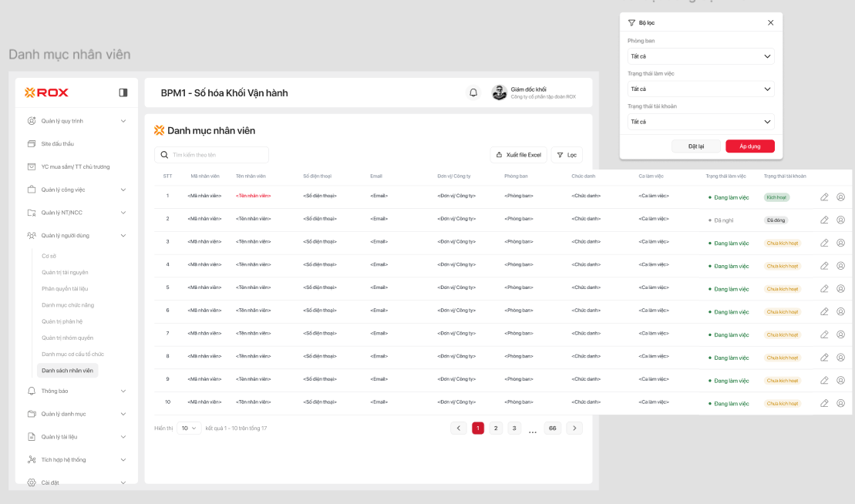Open the Phòng ban dropdown
Viewport: 855px width, 504px height.
coord(700,56)
